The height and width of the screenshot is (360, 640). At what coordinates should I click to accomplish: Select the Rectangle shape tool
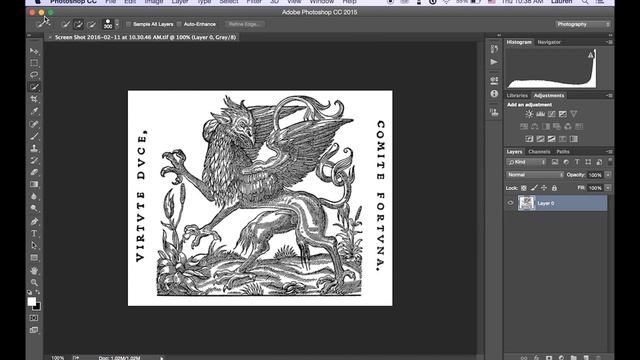(x=34, y=258)
